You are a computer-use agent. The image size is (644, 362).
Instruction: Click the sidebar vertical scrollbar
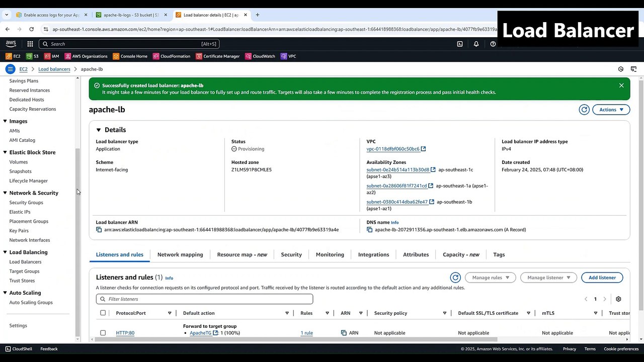(77, 241)
